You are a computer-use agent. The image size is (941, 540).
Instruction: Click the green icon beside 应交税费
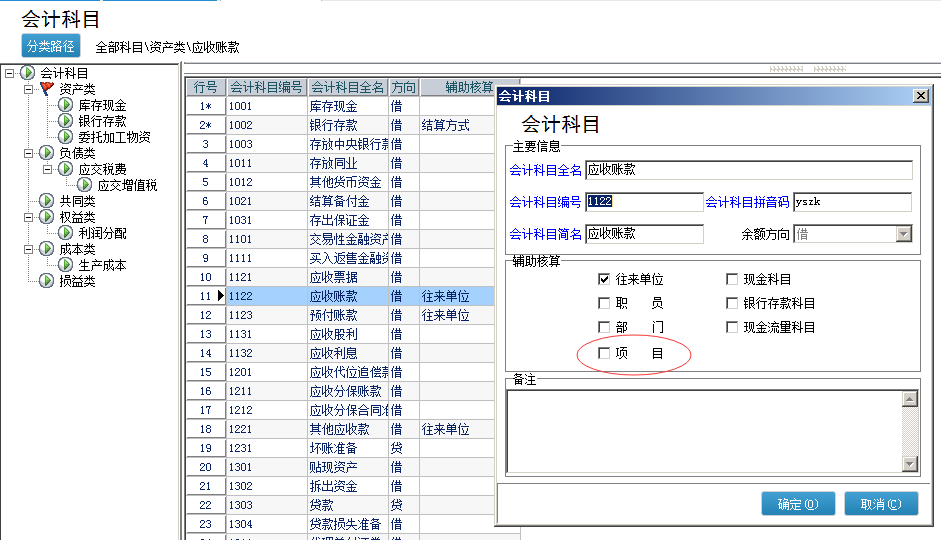click(65, 169)
